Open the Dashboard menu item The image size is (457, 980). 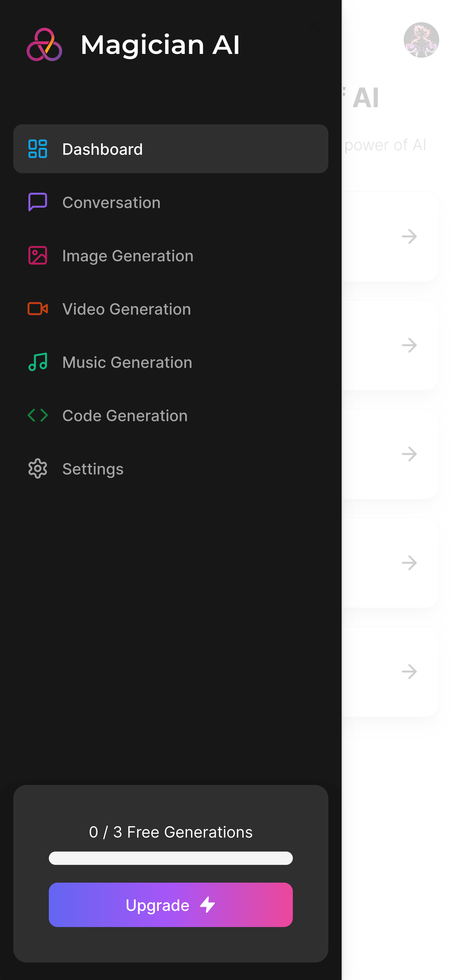[x=171, y=149]
